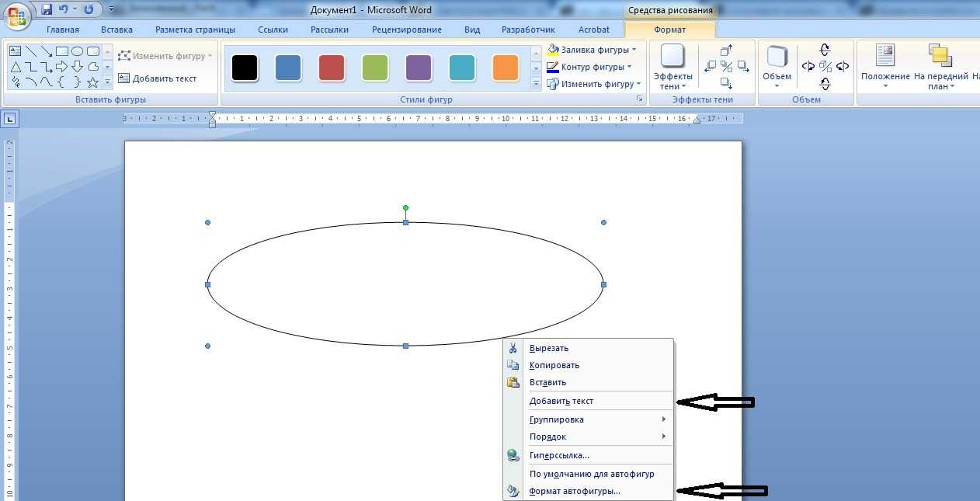Choose Вырезать in context menu
The width and height of the screenshot is (980, 501).
tap(588, 348)
